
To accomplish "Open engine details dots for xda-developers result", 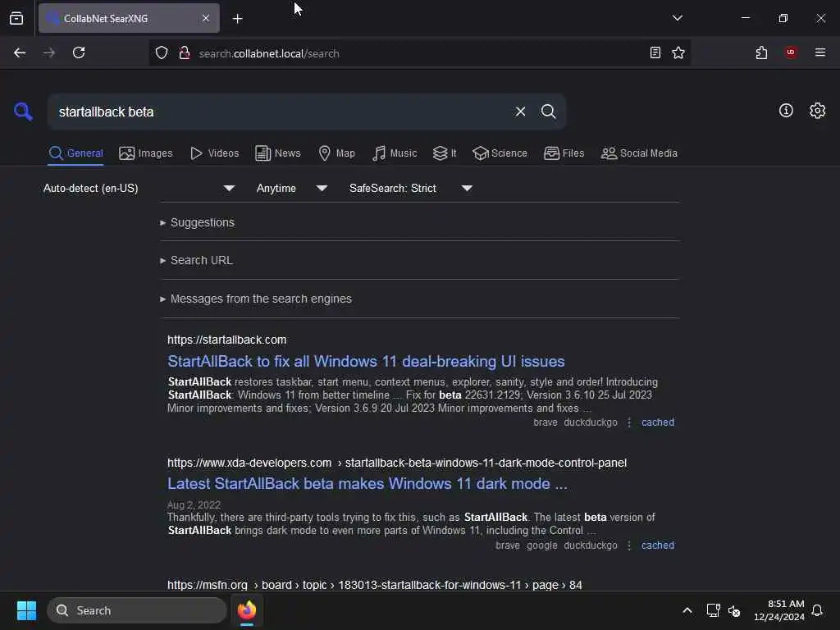I will (x=629, y=546).
